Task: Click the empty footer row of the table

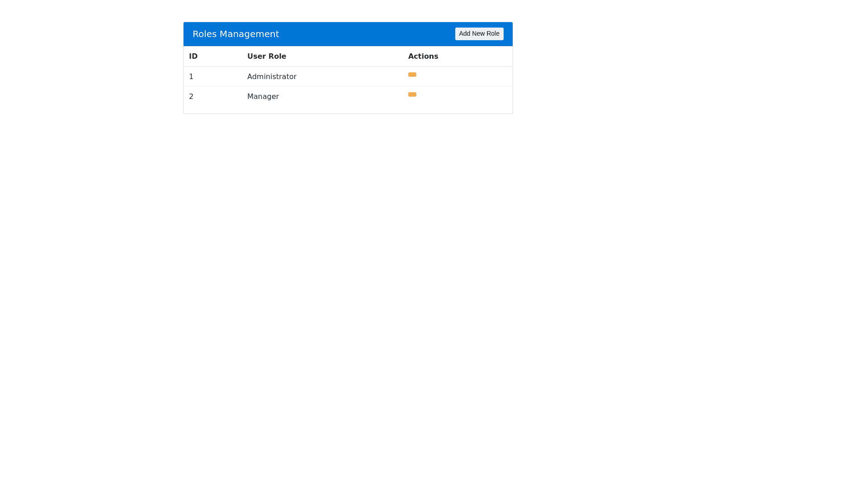Action: [x=348, y=110]
